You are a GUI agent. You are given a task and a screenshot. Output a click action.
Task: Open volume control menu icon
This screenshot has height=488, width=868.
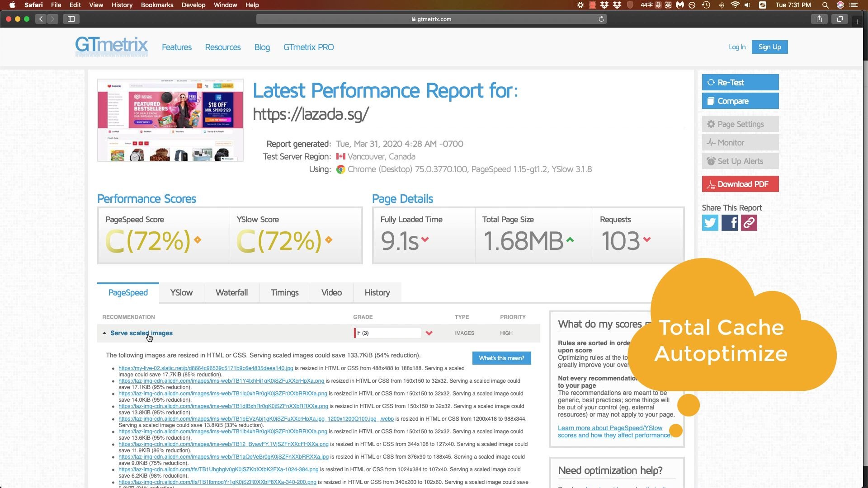(747, 5)
